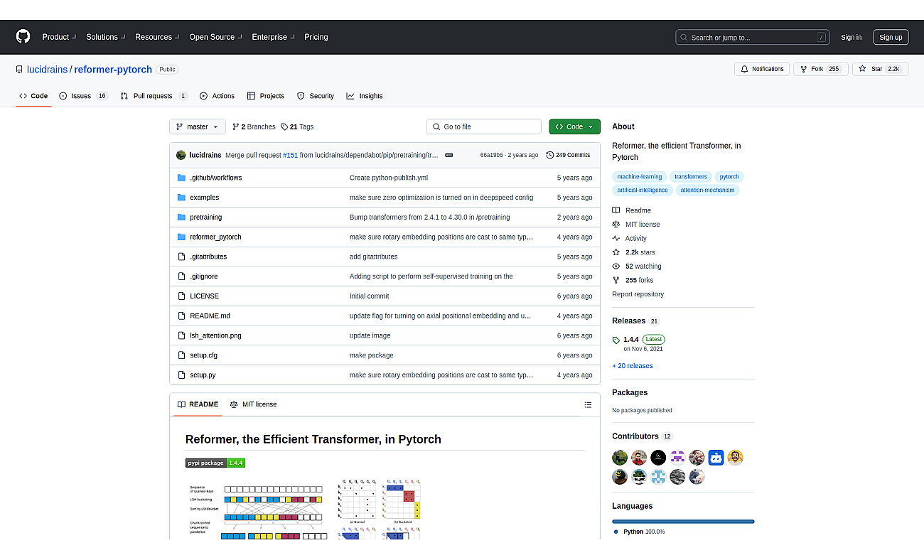Expand the Solutions menu

(106, 37)
